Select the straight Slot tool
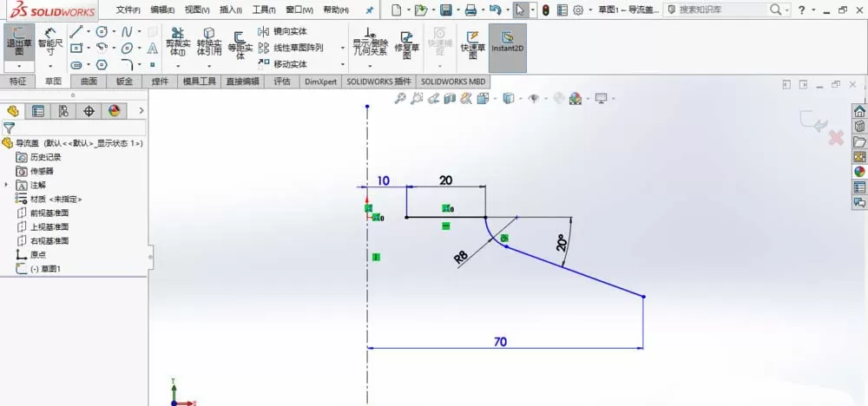 [76, 65]
